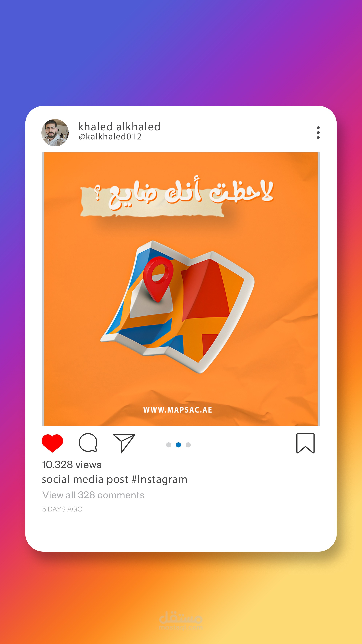Screen dimensions: 362x644
Task: Open khaled alkhaled's profile picture
Action: coord(55,133)
